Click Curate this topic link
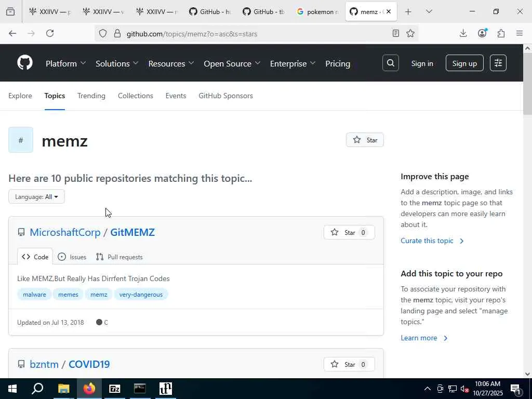532x399 pixels. (x=432, y=241)
